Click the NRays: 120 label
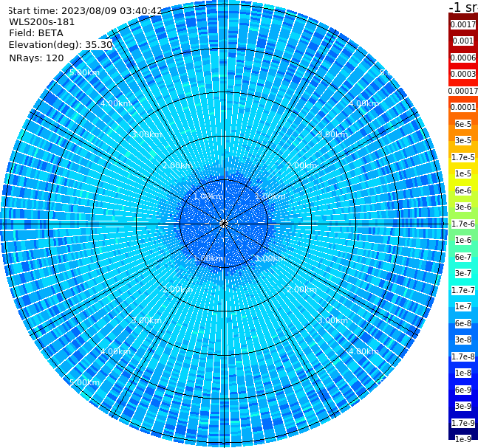The width and height of the screenshot is (478, 448). (36, 58)
